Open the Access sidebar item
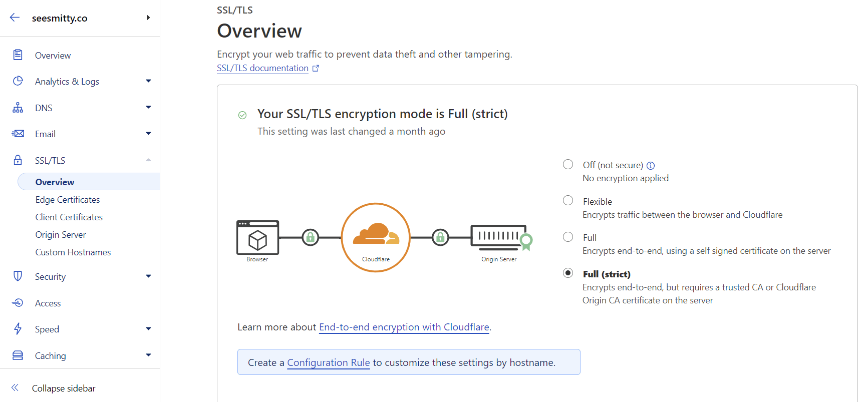 [48, 303]
